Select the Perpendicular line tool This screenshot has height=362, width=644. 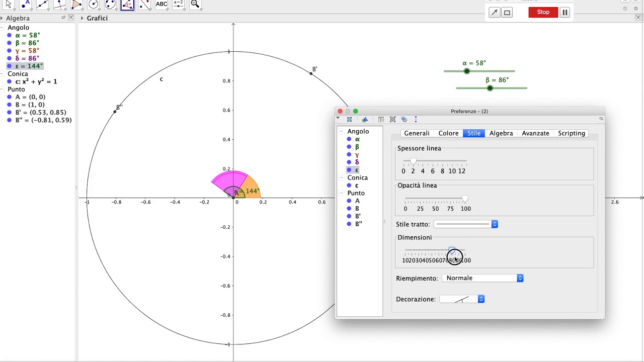click(x=59, y=5)
